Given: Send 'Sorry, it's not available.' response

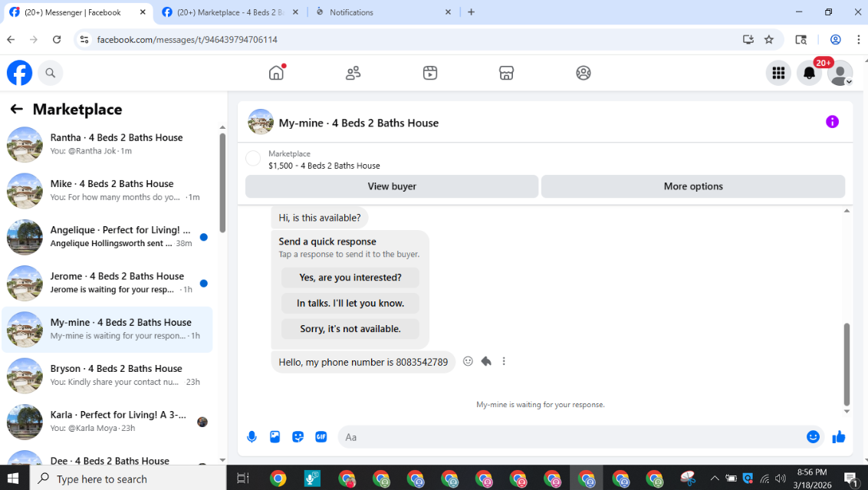Looking at the screenshot, I should coord(350,329).
